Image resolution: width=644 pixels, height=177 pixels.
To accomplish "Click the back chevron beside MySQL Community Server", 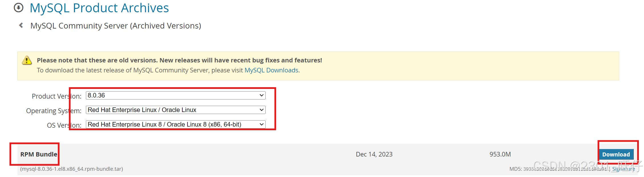I will point(21,25).
